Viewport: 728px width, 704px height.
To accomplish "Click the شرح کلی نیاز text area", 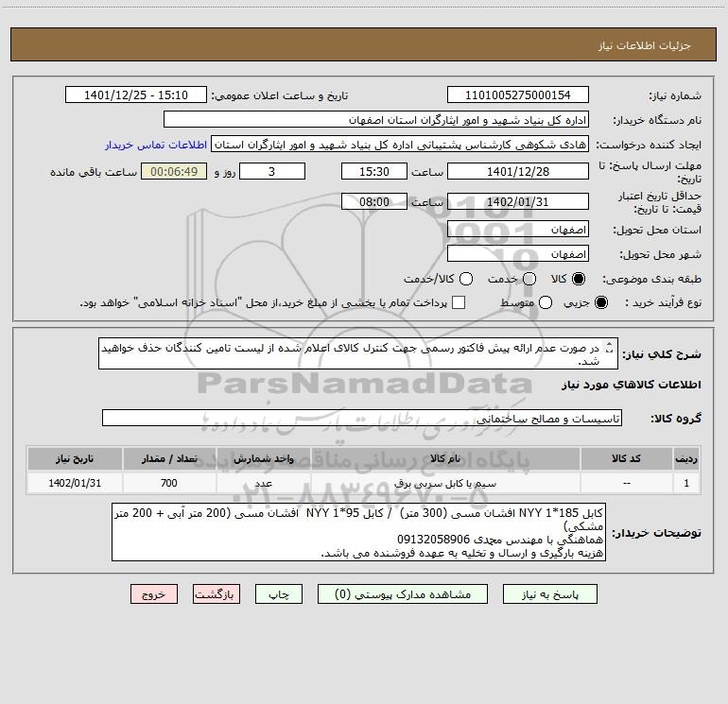I will (358, 353).
